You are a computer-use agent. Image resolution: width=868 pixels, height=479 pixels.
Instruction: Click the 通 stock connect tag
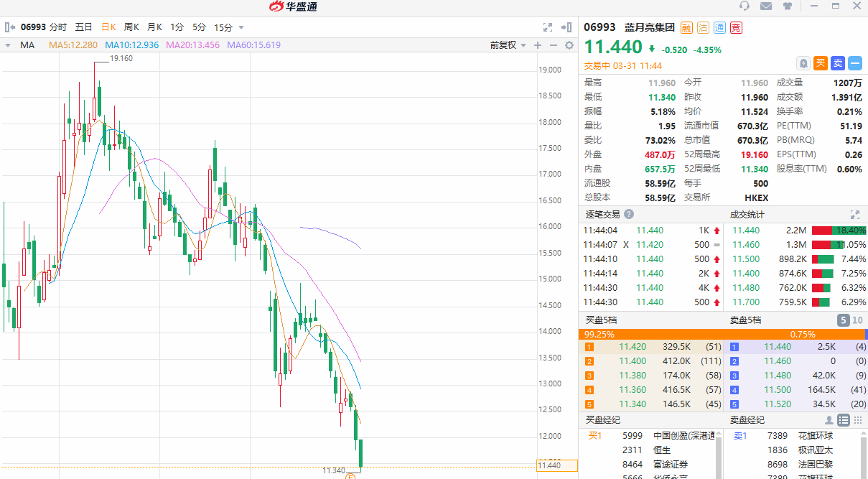tap(719, 28)
